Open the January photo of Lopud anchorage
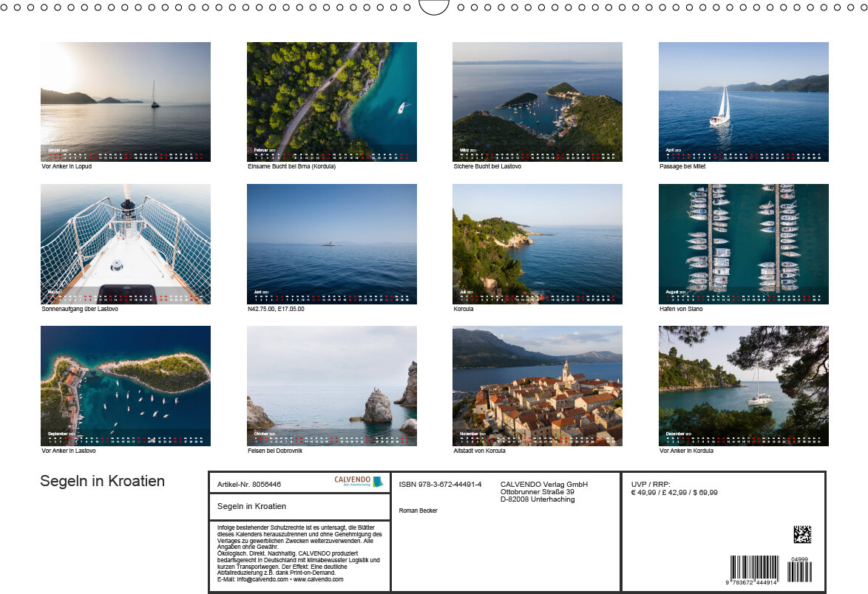The image size is (868, 594). coord(126,102)
